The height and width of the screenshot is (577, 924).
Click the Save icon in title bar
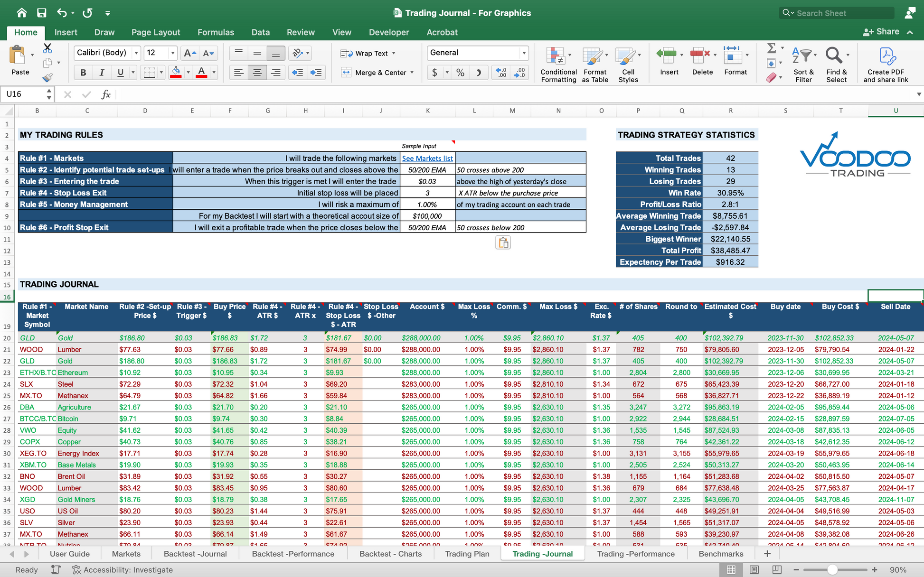pyautogui.click(x=42, y=13)
